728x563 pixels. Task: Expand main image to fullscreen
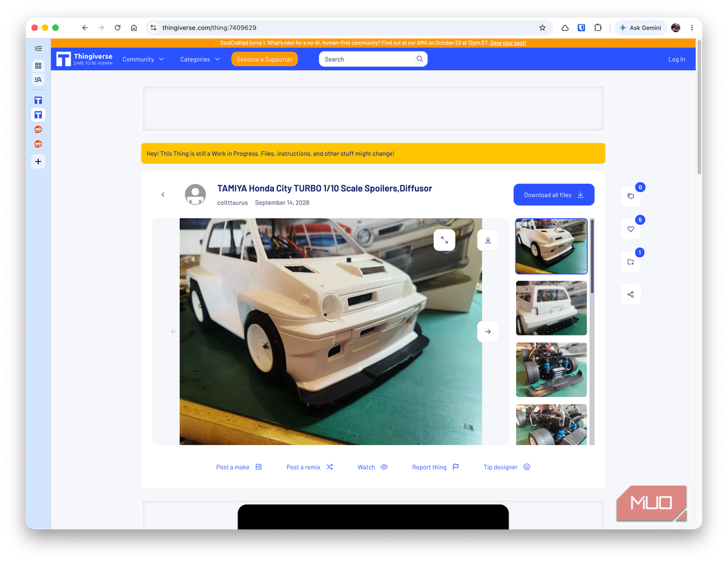tap(444, 240)
